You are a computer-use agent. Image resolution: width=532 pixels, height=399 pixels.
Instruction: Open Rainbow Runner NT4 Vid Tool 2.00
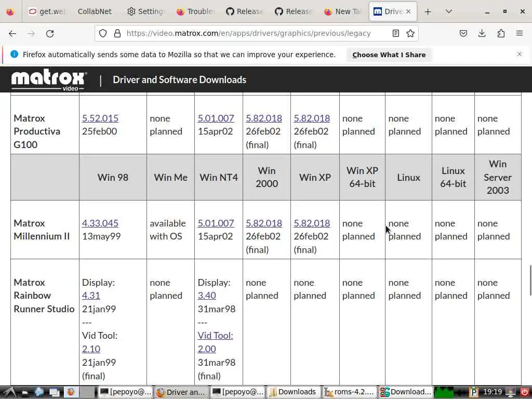point(207,349)
